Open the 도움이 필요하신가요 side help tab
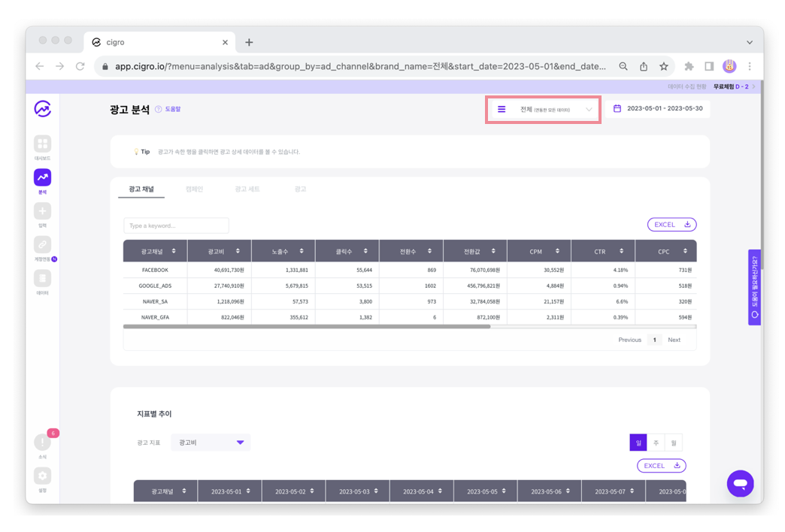 [x=754, y=287]
